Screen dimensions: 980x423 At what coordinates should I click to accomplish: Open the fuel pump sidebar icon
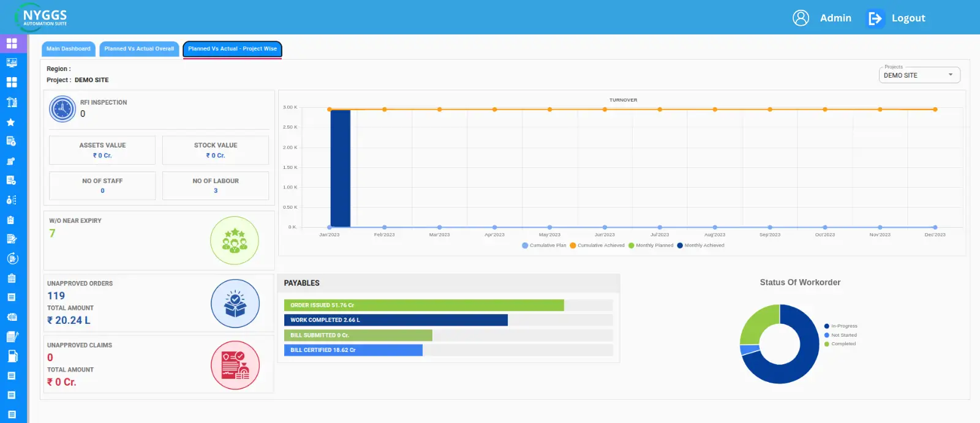click(12, 356)
